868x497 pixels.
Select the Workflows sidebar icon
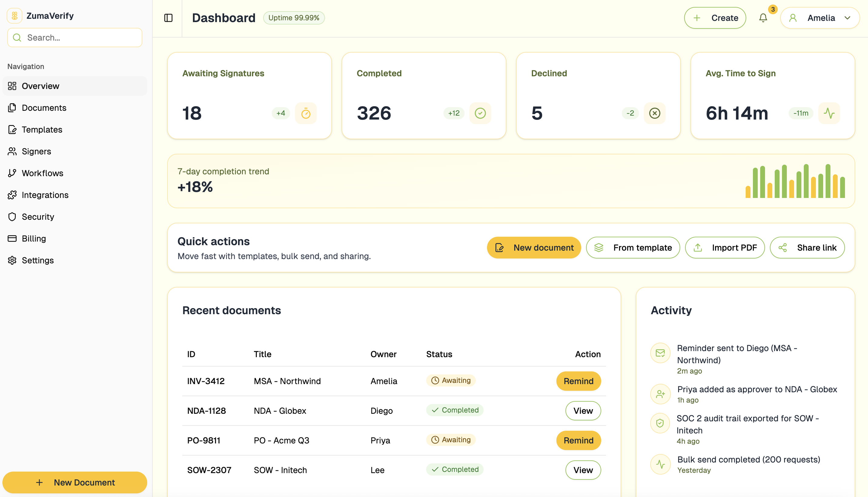(x=12, y=173)
